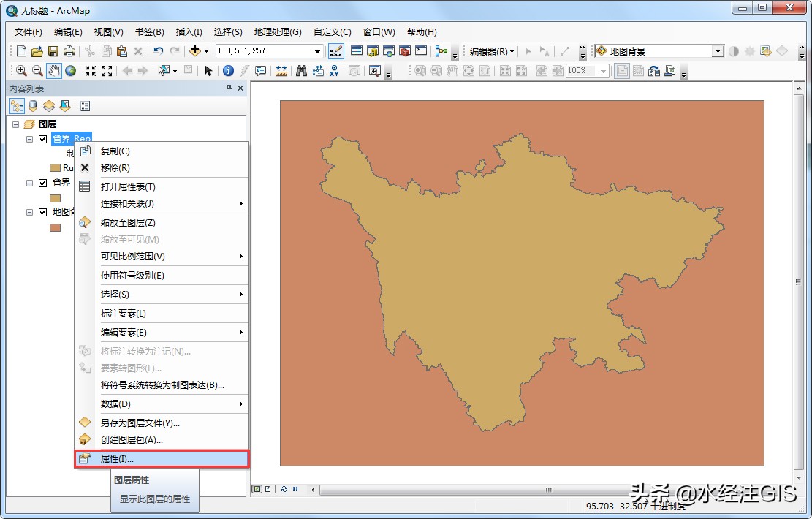The height and width of the screenshot is (519, 812).
Task: Choose 创建图层包(A)... from context menu
Action: 162,440
